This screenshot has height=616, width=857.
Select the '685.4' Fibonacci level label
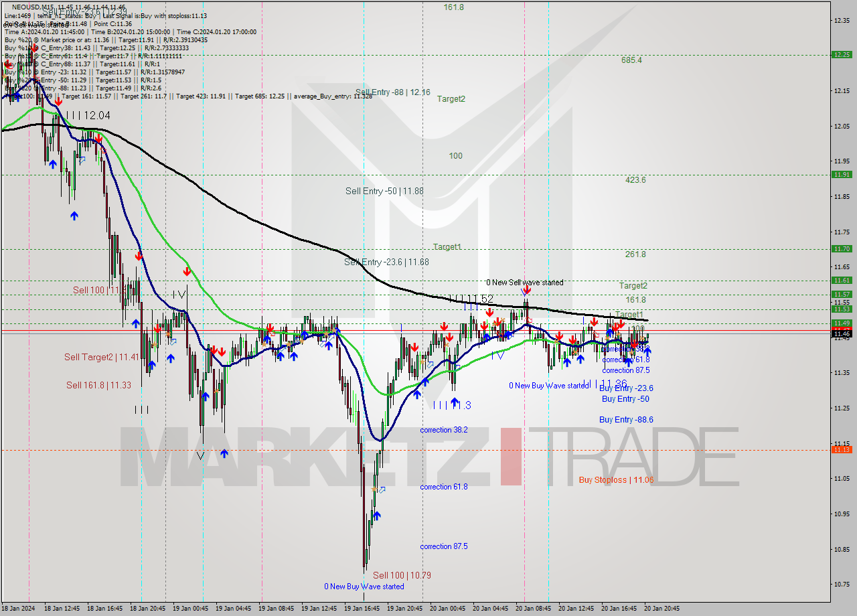click(631, 60)
